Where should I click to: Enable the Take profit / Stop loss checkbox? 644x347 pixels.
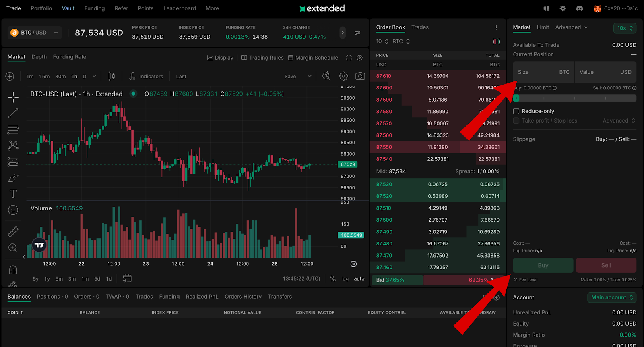point(516,121)
